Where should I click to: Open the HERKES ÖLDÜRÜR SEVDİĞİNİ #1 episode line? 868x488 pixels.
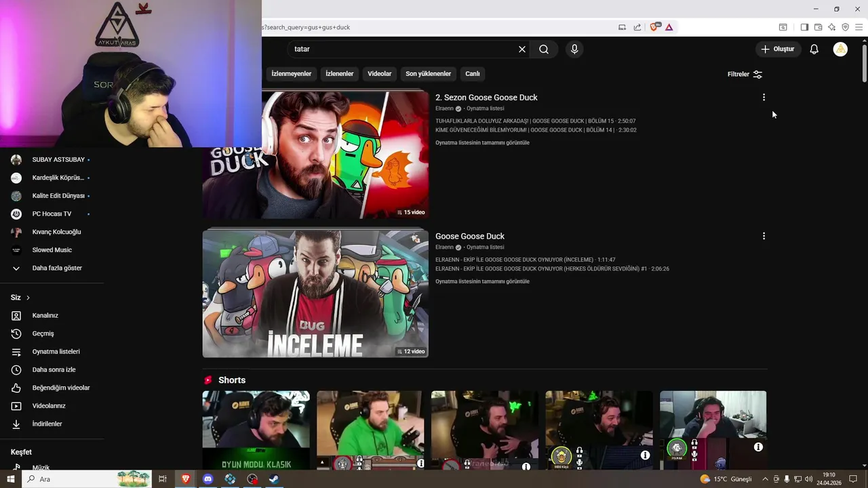click(552, 269)
